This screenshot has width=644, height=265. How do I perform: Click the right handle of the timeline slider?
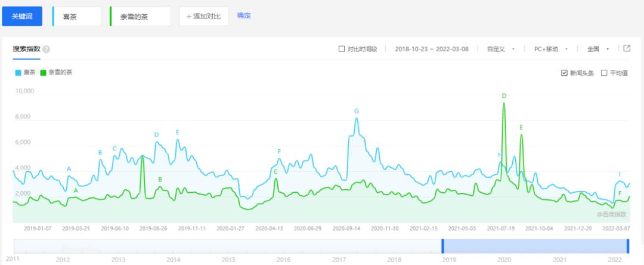tap(628, 246)
